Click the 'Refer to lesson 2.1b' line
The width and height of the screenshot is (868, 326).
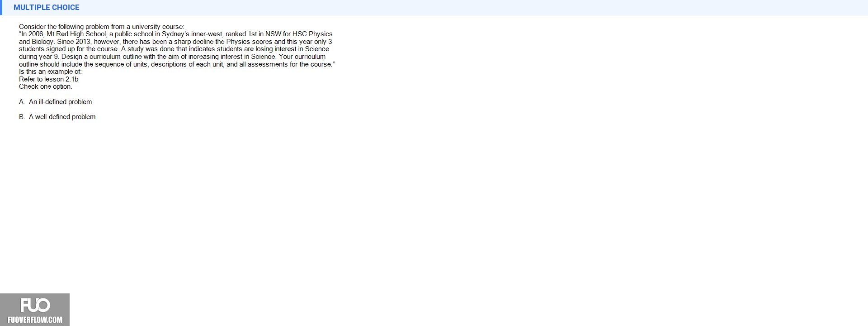(x=49, y=79)
